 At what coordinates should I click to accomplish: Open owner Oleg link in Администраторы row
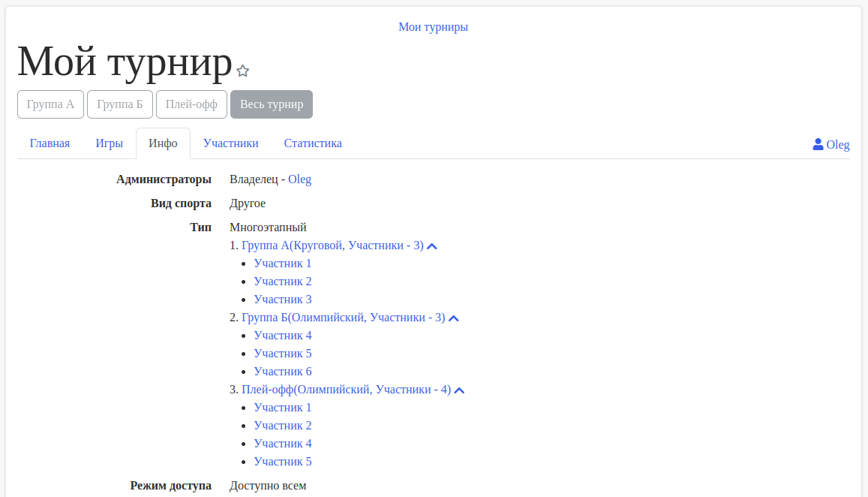pos(299,179)
